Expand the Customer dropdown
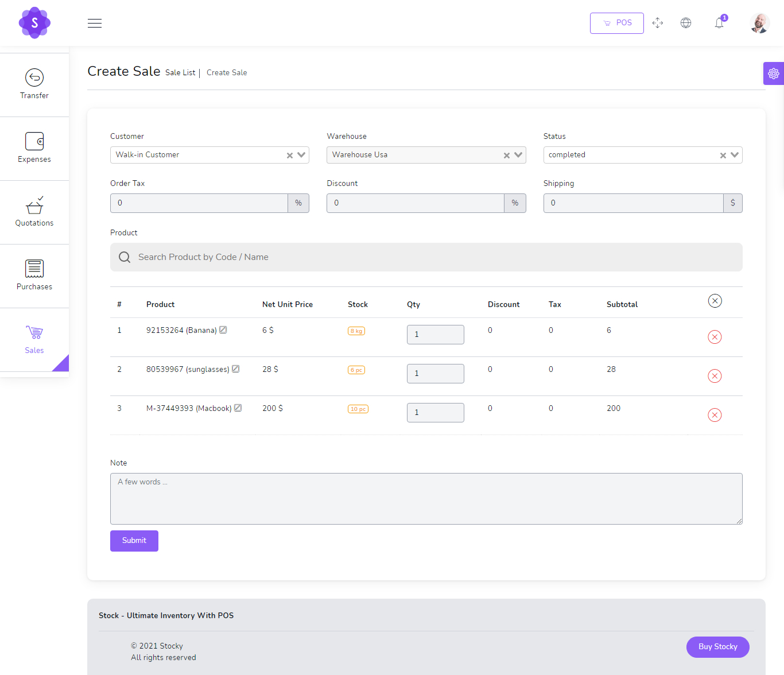The image size is (784, 675). click(301, 155)
